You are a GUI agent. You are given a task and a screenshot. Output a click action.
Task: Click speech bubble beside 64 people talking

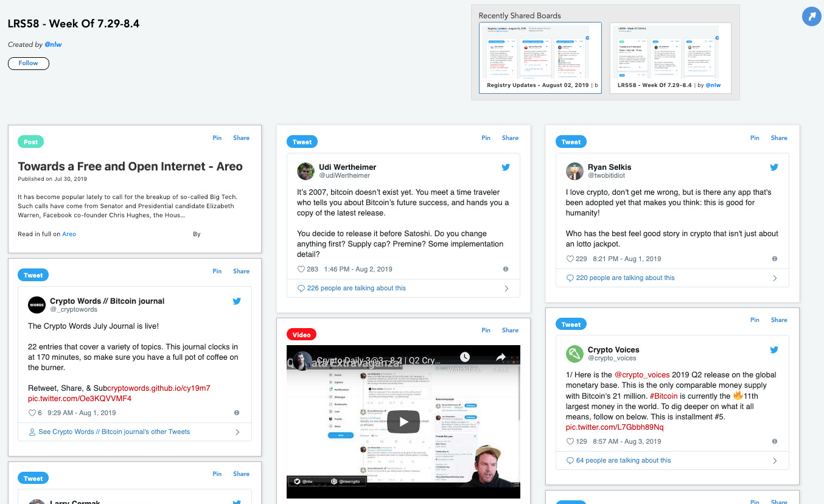click(x=570, y=461)
